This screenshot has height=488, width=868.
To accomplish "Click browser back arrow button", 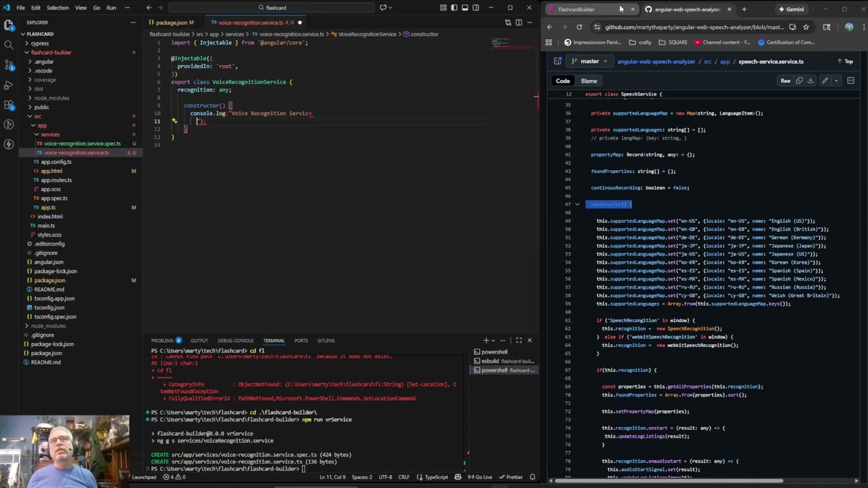I will coord(549,27).
